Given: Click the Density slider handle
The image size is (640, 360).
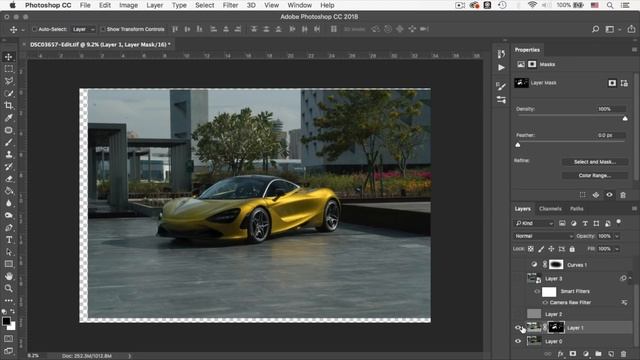Looking at the screenshot, I should click(625, 118).
